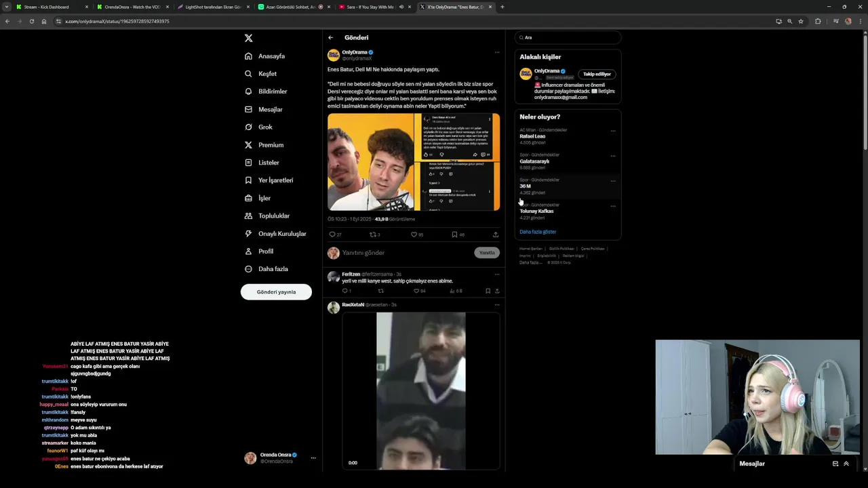Open Listeler in sidebar
This screenshot has width=868, height=488.
pos(262,163)
